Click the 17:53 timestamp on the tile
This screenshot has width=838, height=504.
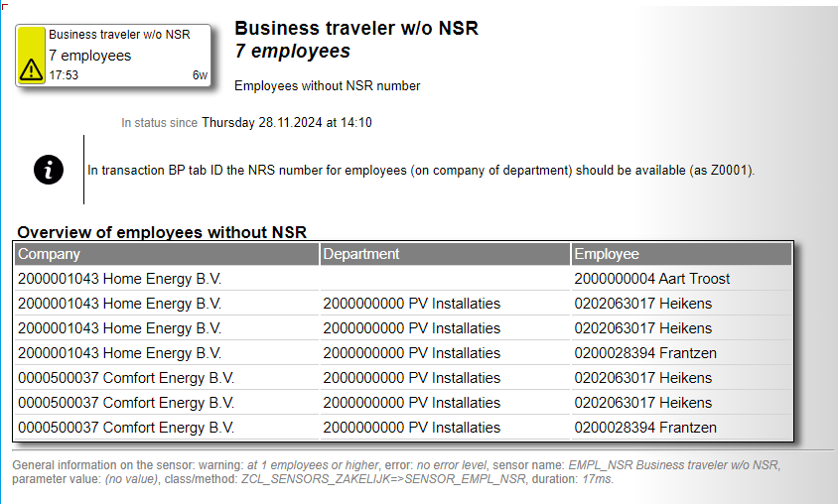(x=64, y=75)
